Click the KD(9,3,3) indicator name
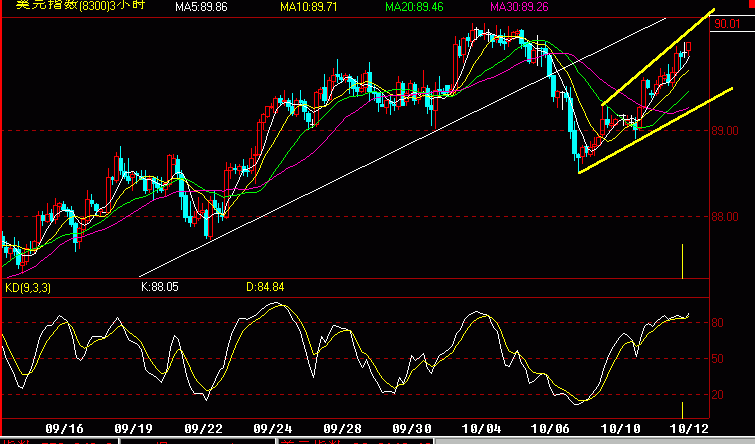 point(28,288)
